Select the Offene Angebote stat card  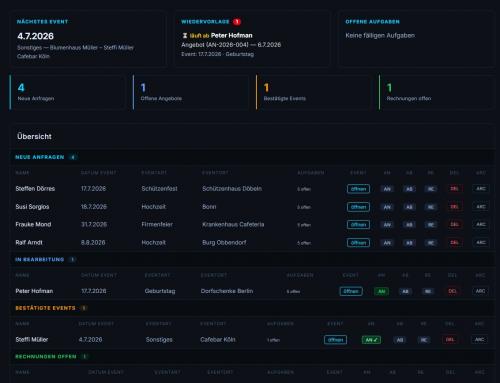(191, 92)
